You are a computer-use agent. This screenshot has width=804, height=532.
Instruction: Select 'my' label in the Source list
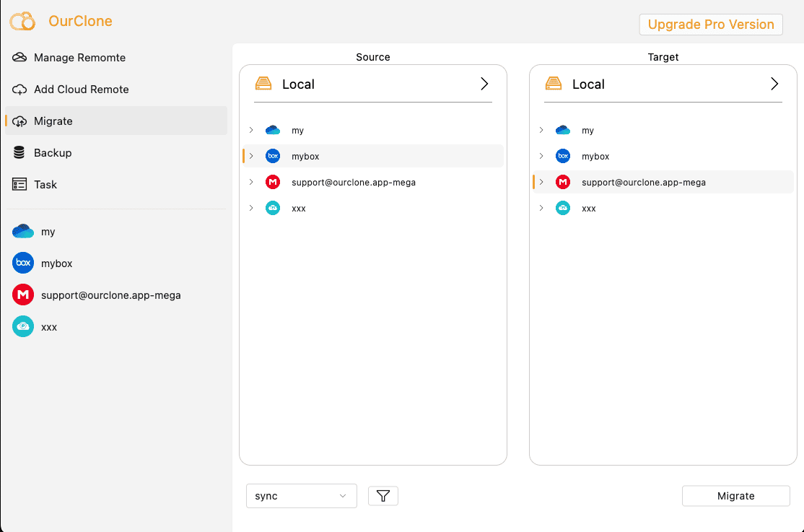pos(297,131)
